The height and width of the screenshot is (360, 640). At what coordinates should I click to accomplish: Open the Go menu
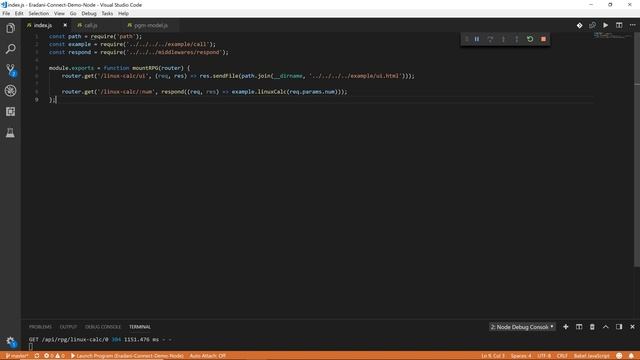tap(73, 13)
